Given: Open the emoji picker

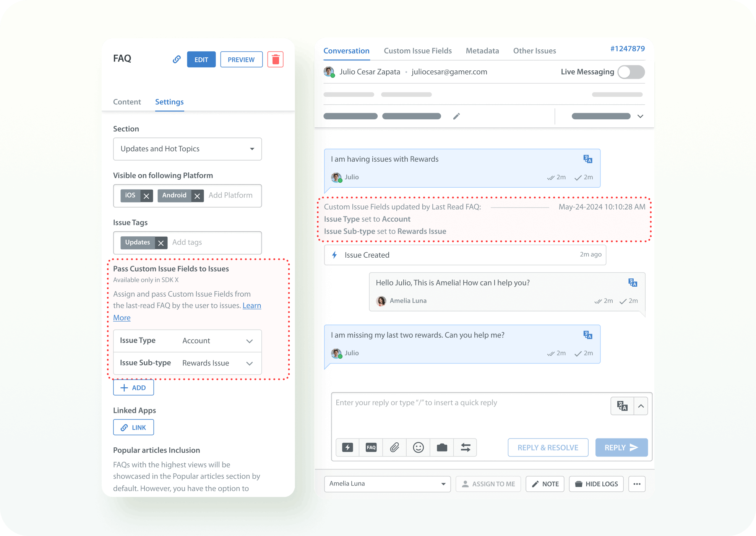Looking at the screenshot, I should pyautogui.click(x=418, y=447).
